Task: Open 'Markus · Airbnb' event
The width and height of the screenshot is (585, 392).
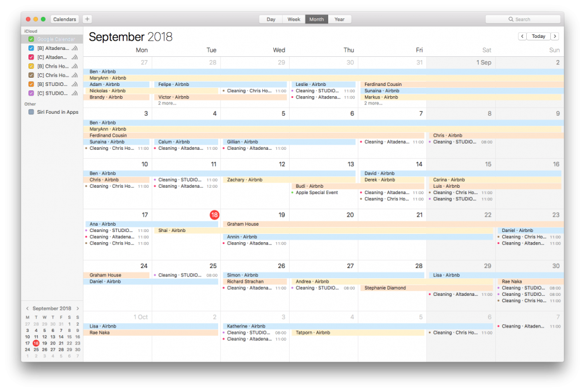Action: tap(461, 97)
